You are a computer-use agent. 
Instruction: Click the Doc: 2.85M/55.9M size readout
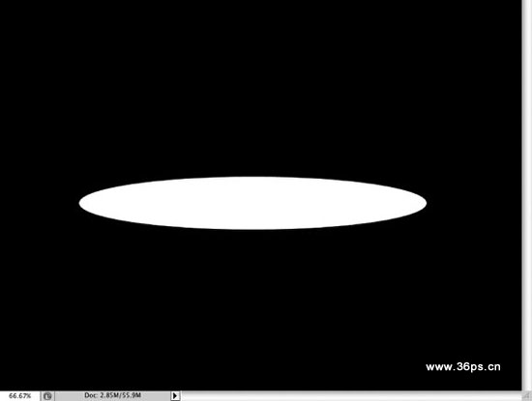112,395
